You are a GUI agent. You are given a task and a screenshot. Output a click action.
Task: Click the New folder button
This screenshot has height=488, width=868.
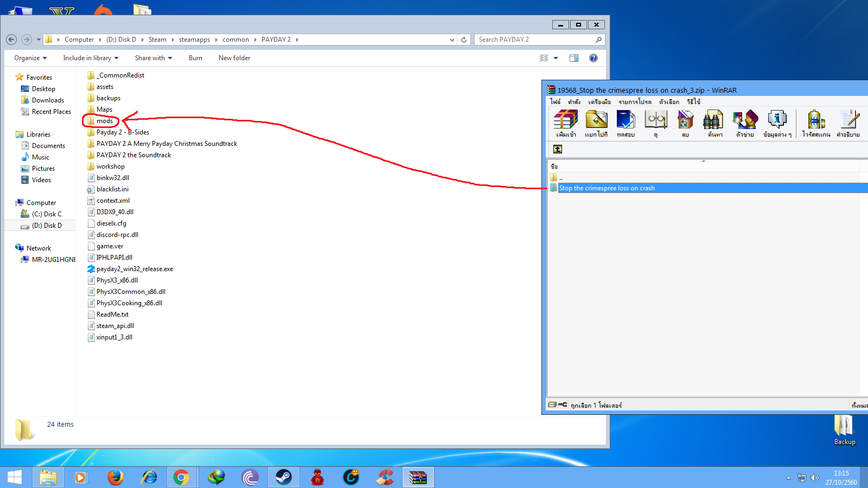point(234,58)
